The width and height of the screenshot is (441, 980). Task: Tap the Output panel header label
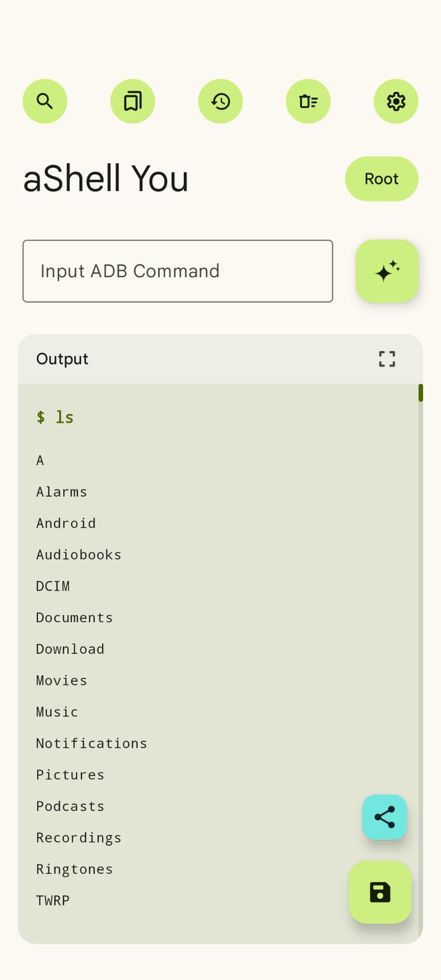pyautogui.click(x=62, y=359)
